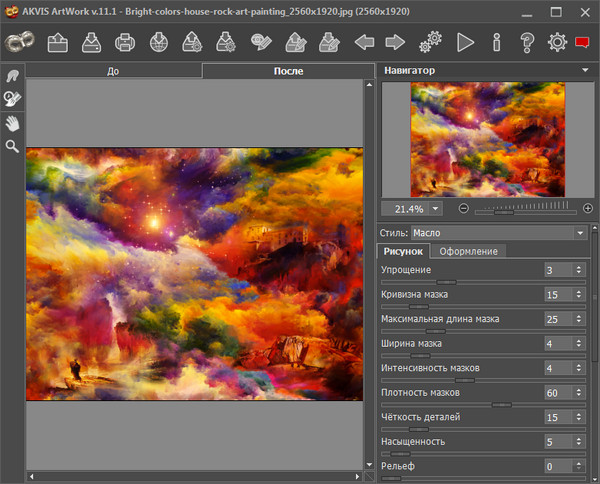Open the Стиль Масло dropdown

pos(499,232)
